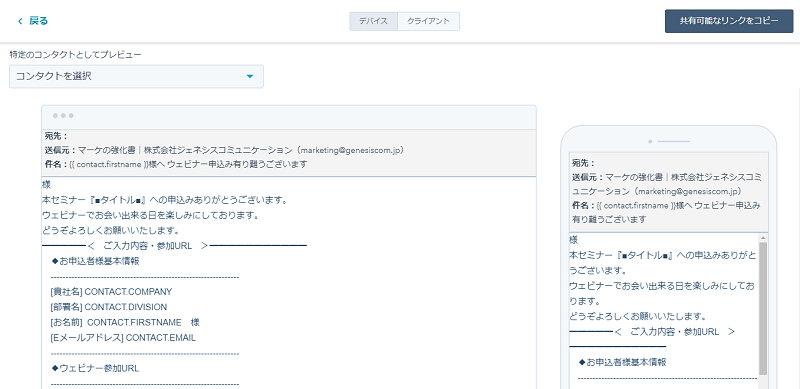Go back with the 戻る link
This screenshot has width=800, height=389.
click(38, 21)
